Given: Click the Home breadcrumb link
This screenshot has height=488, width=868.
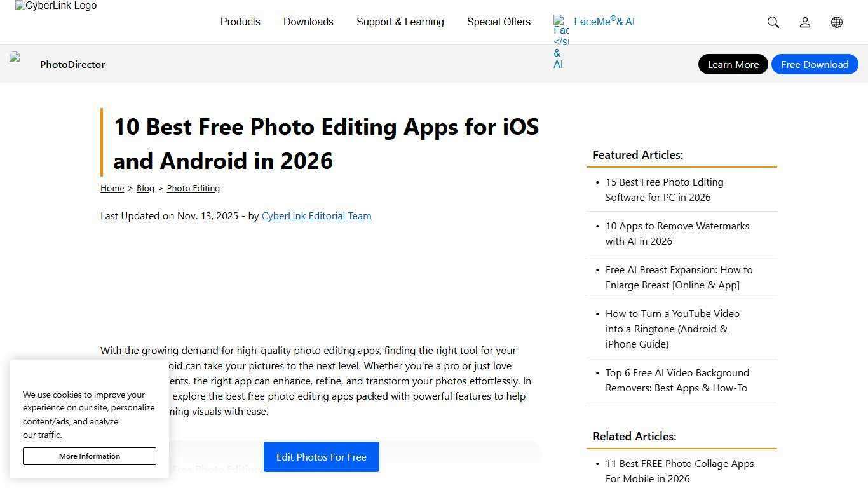Looking at the screenshot, I should coord(112,188).
